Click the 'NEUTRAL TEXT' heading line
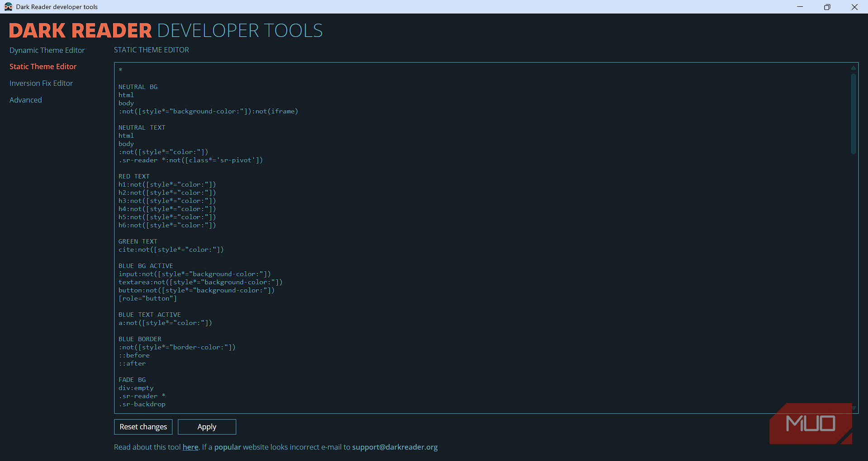Screen dimensions: 868x461 click(x=142, y=127)
